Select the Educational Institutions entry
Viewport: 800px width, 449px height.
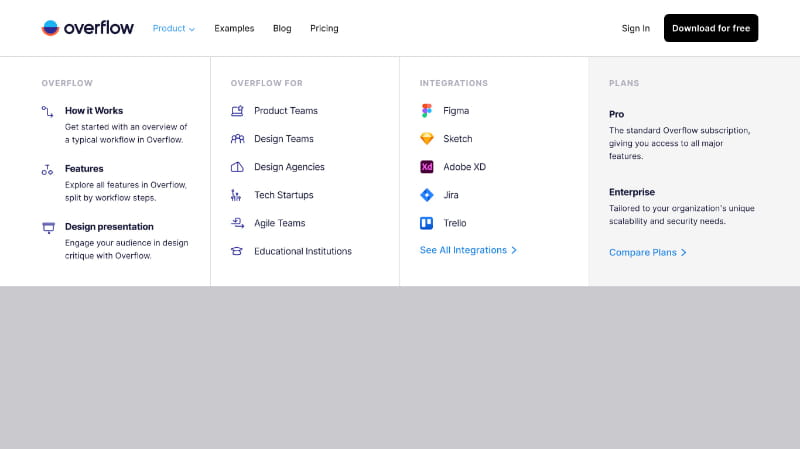coord(303,251)
